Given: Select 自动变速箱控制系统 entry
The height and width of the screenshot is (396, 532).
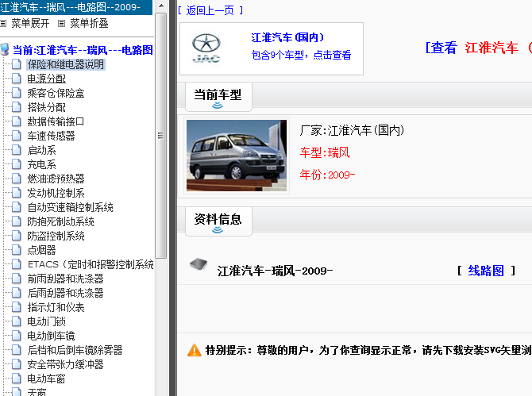Looking at the screenshot, I should pos(70,207).
